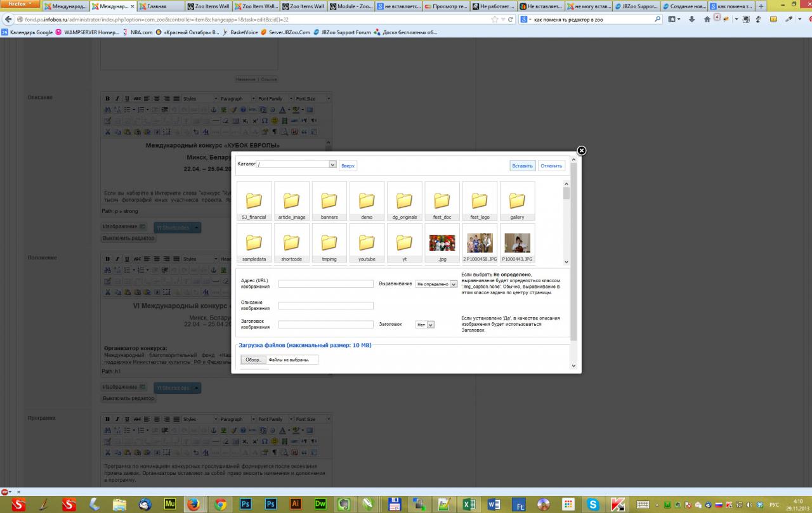Open the gallery folder
Image resolution: width=812 pixels, height=513 pixels.
[x=517, y=201]
